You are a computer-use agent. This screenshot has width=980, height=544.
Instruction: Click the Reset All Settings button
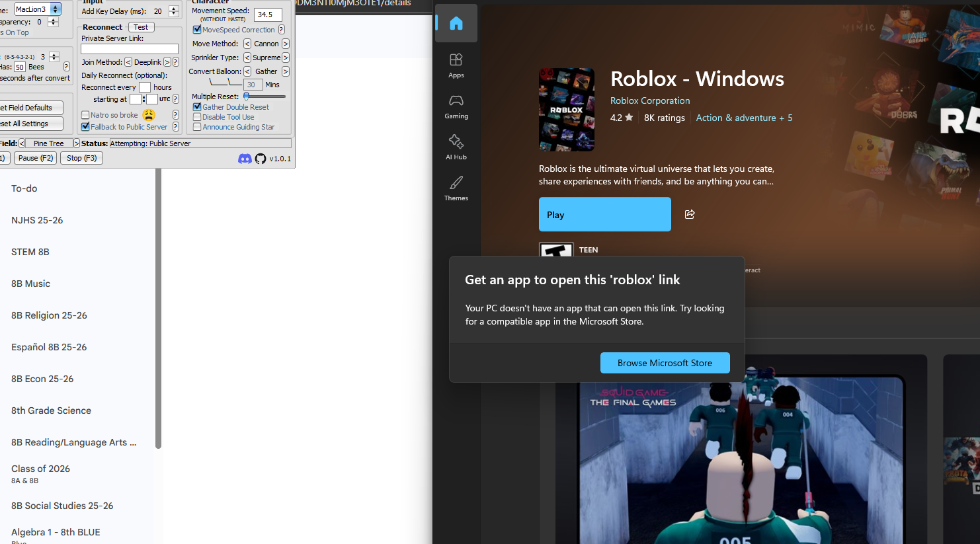coord(31,124)
